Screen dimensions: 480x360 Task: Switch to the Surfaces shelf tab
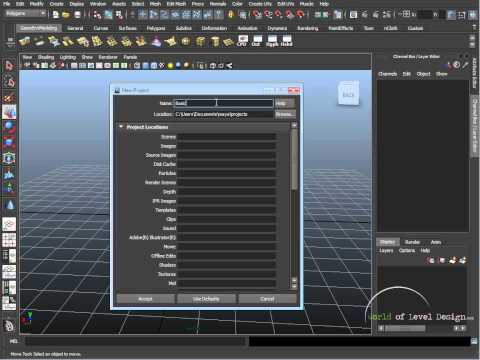[128, 28]
